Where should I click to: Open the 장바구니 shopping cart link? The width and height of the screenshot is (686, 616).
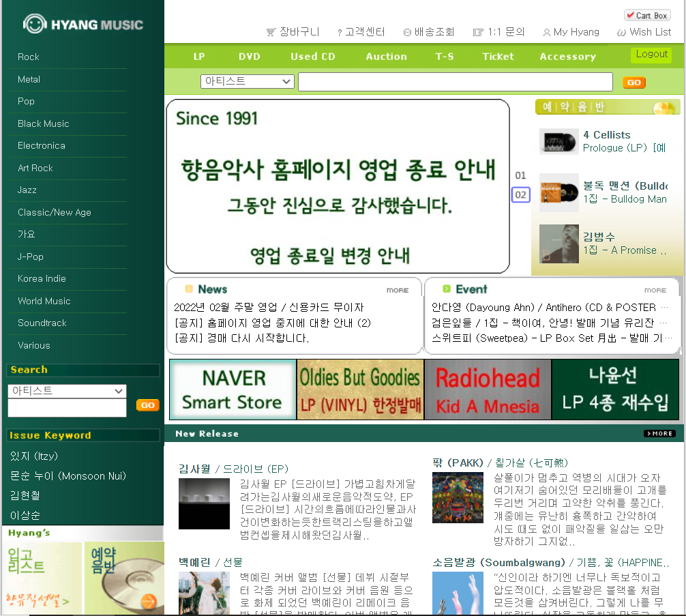click(x=293, y=32)
